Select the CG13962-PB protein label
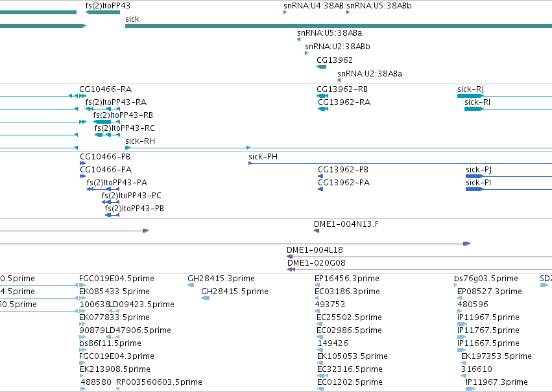This screenshot has width=552, height=392. coord(343,170)
